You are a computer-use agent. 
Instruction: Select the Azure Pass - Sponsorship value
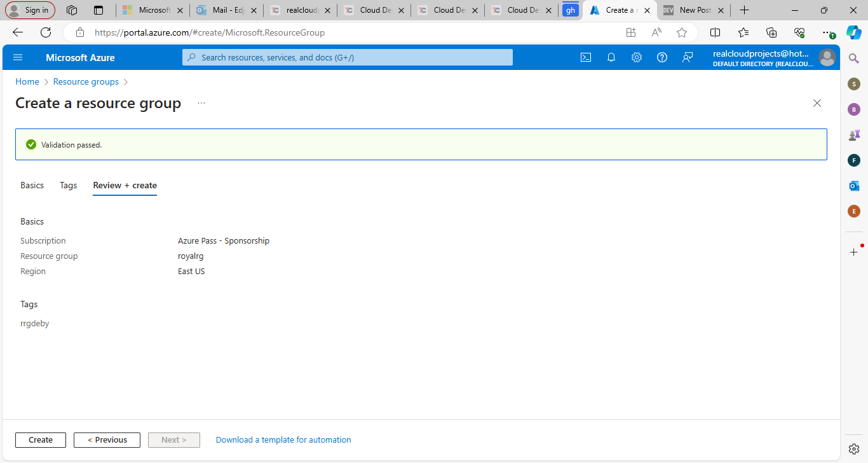224,241
